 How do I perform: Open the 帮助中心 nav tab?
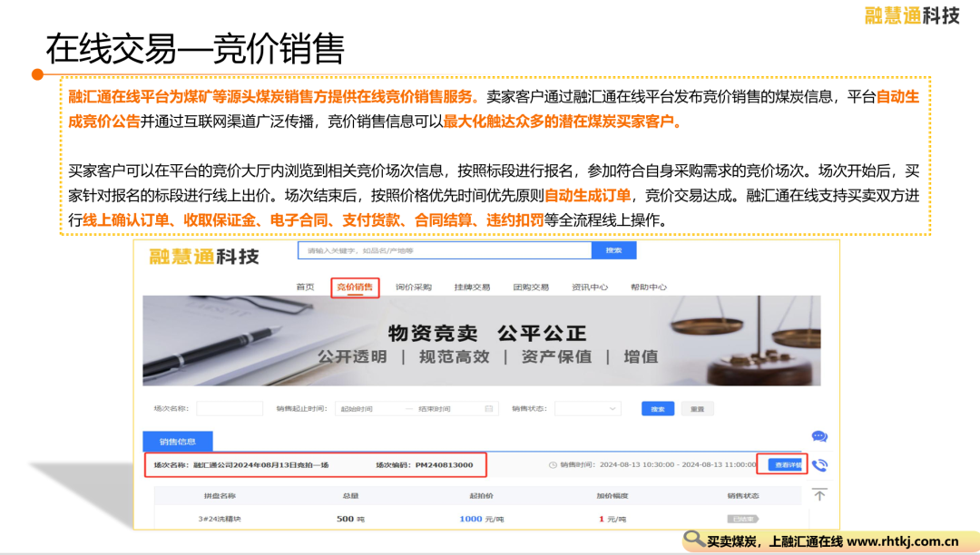[x=649, y=287]
